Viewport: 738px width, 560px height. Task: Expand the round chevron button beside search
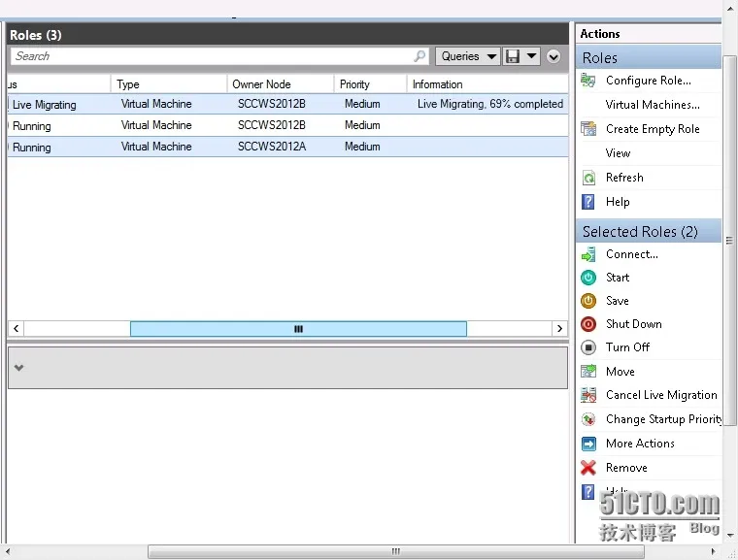[553, 56]
